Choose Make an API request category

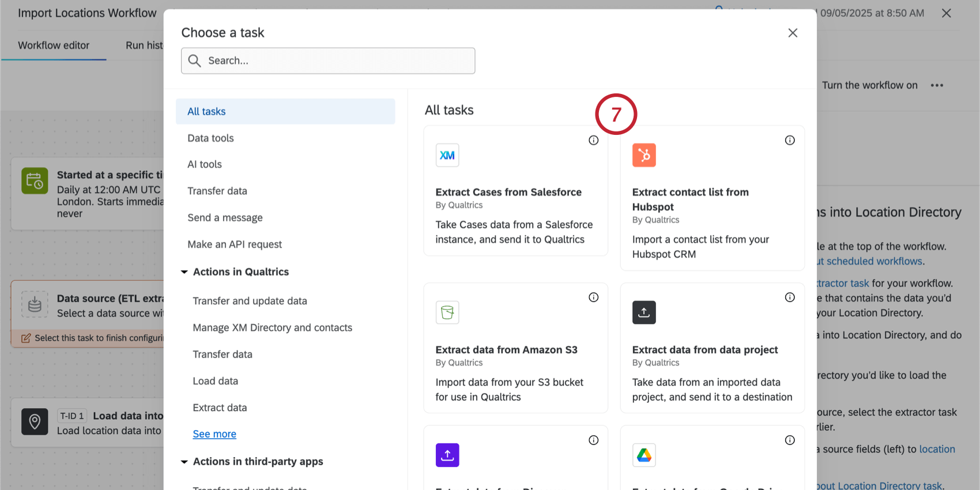coord(235,244)
